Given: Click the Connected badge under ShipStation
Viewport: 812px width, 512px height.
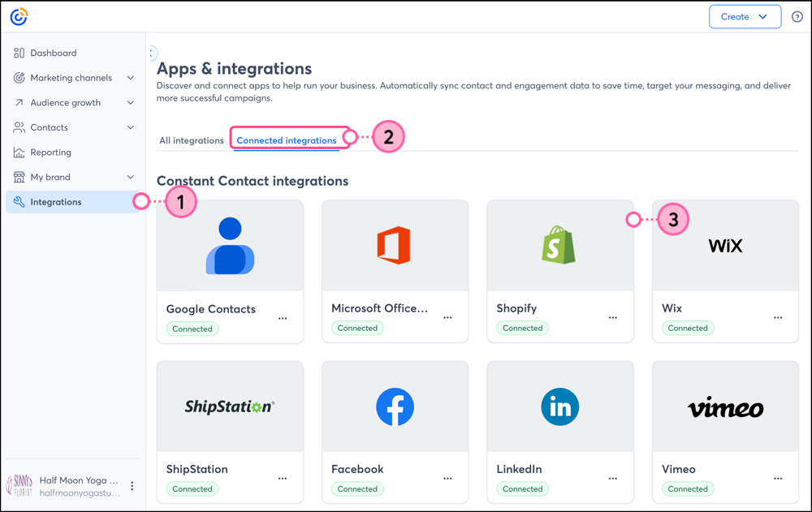Looking at the screenshot, I should [192, 488].
